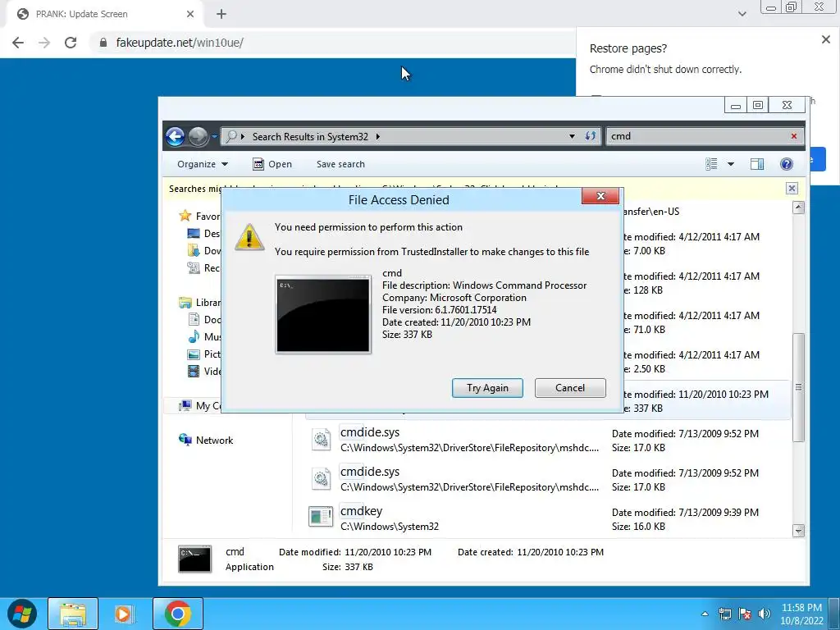Refresh the Search Results address bar
840x630 pixels.
point(591,136)
